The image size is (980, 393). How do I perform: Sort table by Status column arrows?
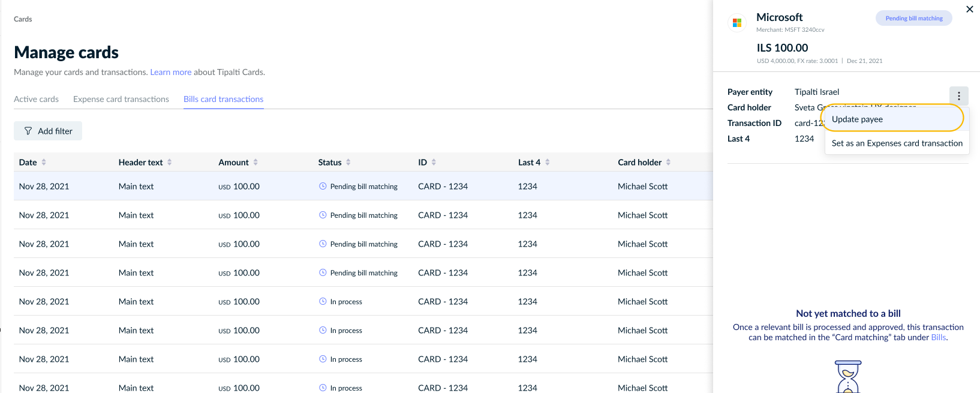[348, 162]
